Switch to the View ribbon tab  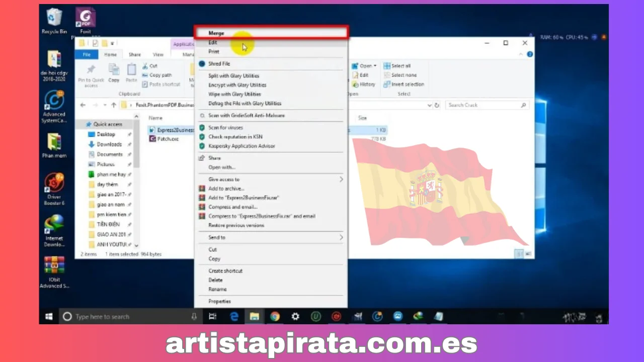(x=158, y=54)
